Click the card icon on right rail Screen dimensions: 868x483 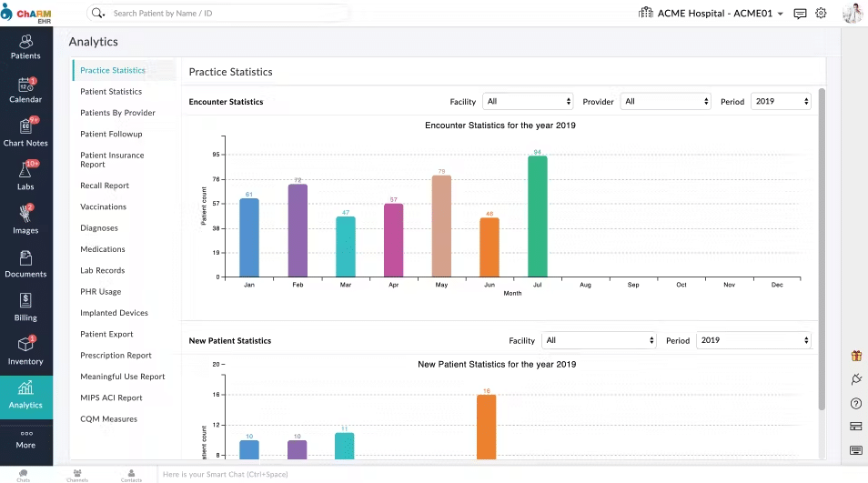tap(856, 427)
